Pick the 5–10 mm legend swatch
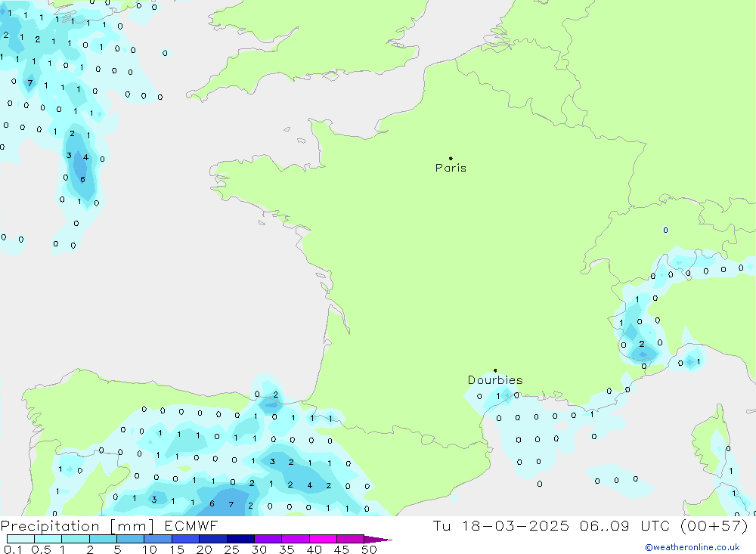756x554 pixels. click(131, 539)
